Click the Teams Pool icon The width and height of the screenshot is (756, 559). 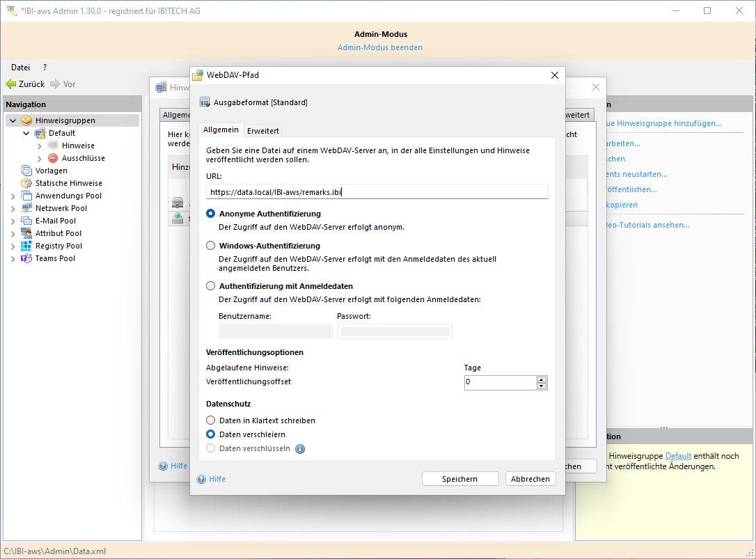point(26,258)
